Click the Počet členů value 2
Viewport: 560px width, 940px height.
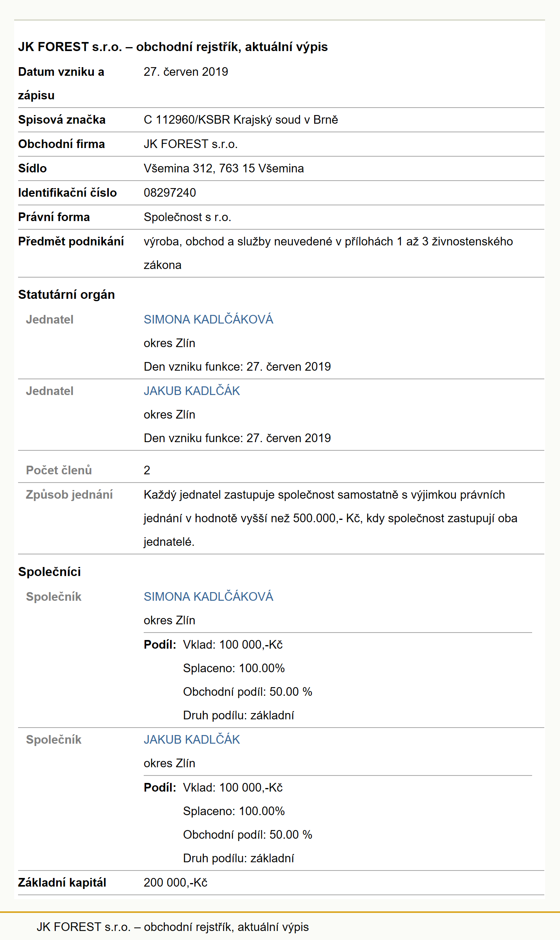pyautogui.click(x=147, y=470)
